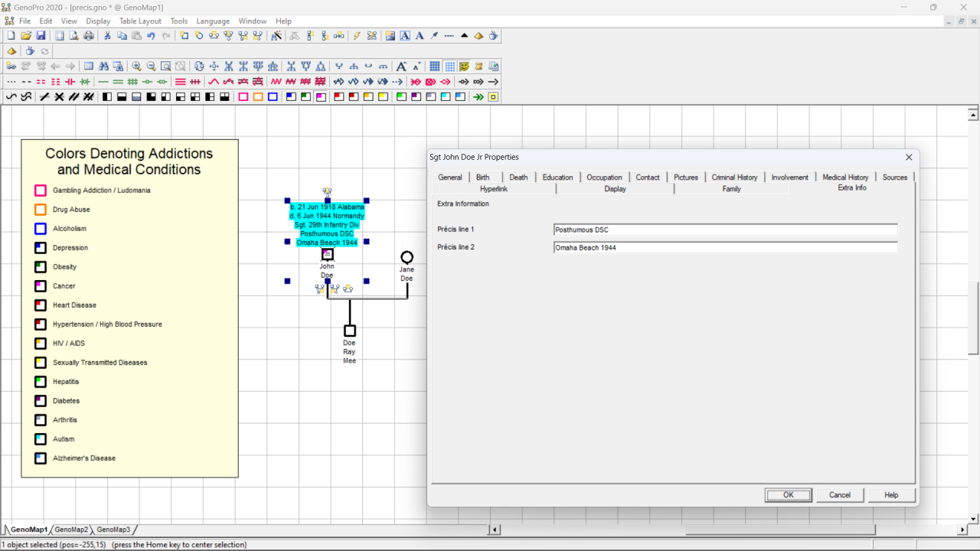
Task: Switch to the Birth tab
Action: click(x=482, y=177)
